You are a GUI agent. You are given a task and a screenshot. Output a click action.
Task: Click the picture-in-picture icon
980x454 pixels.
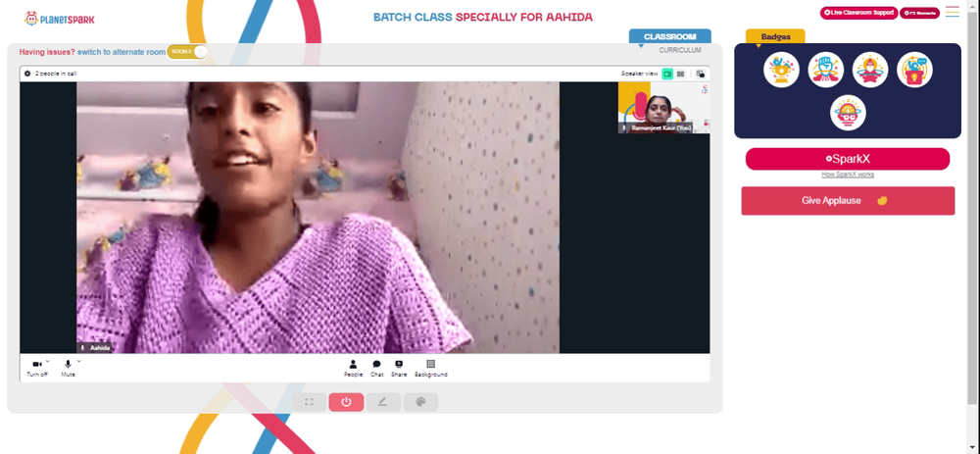[x=701, y=74]
